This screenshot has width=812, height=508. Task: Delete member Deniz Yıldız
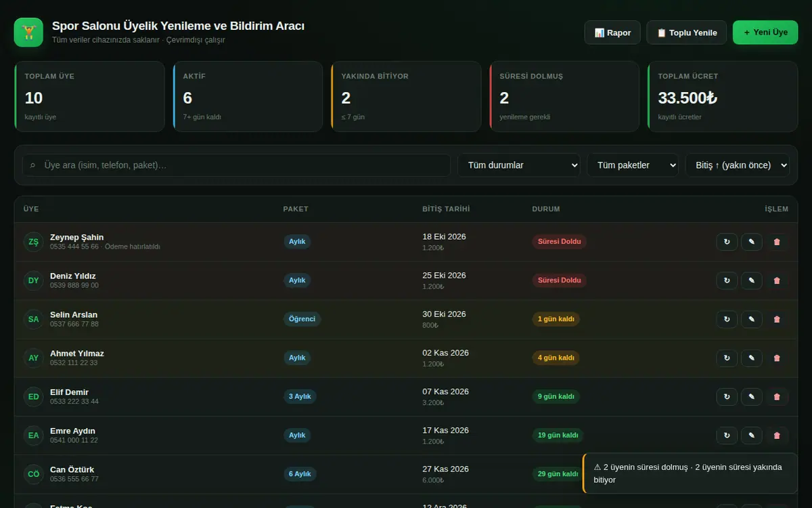777,280
